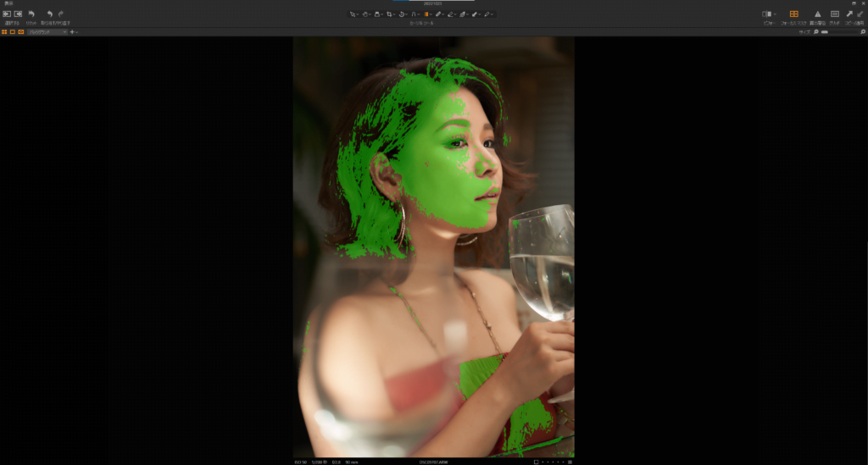
Task: Click the 20221023 document tab
Action: 433,3
